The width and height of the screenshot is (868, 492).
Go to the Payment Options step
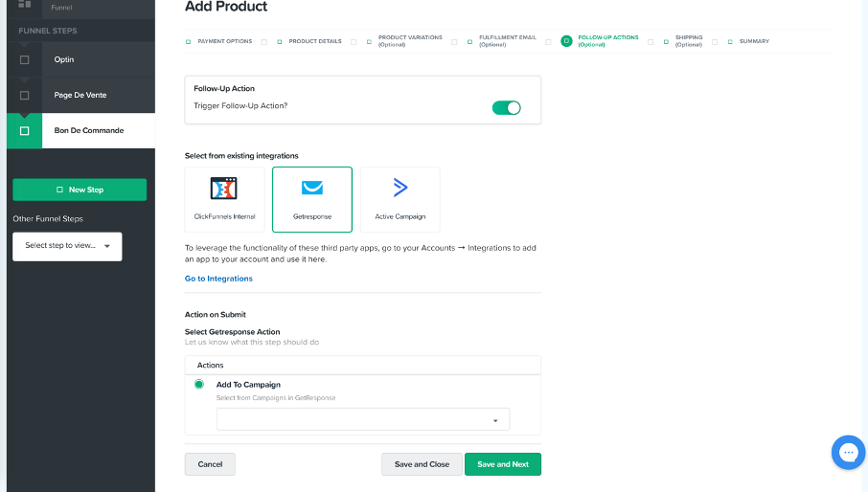click(224, 41)
